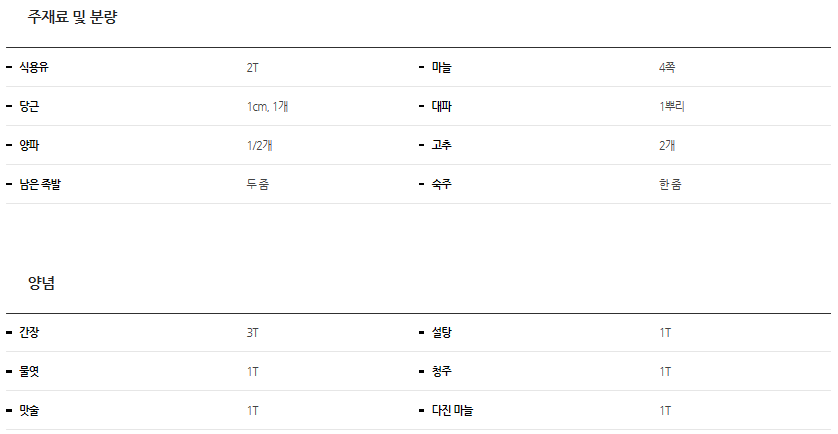The height and width of the screenshot is (434, 838).
Task: Select the 4쪽 amount for 마늘
Action: click(x=667, y=67)
